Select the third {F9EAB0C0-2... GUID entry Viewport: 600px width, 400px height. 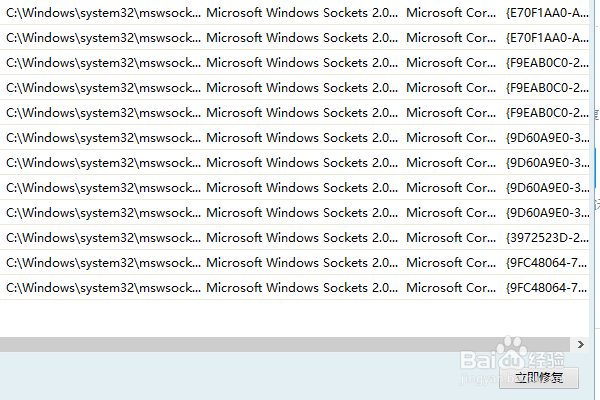546,112
